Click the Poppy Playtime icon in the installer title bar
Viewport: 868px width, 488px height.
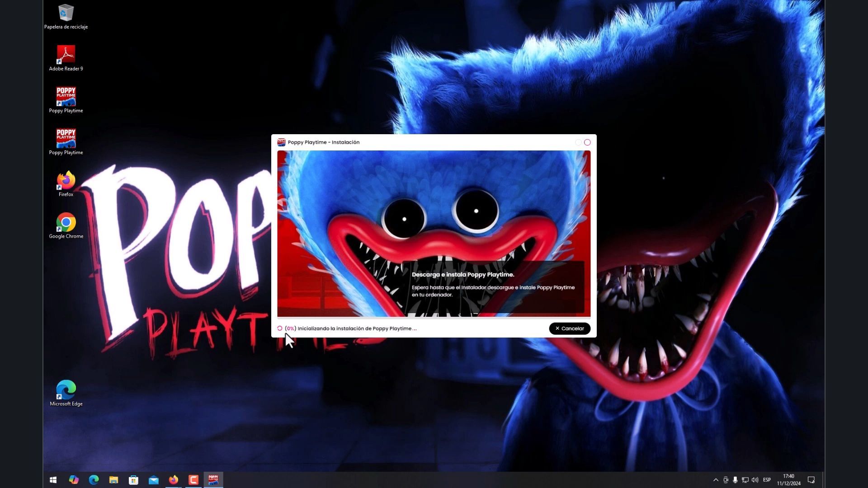281,142
